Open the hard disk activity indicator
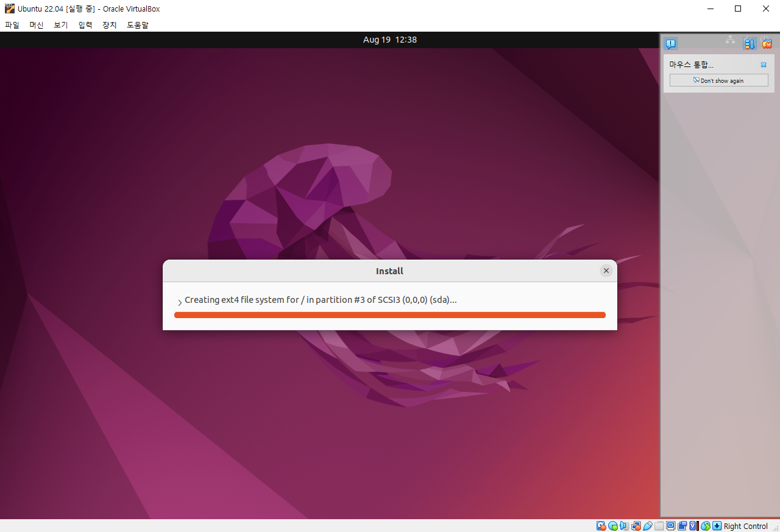This screenshot has width=780, height=532. 601,526
